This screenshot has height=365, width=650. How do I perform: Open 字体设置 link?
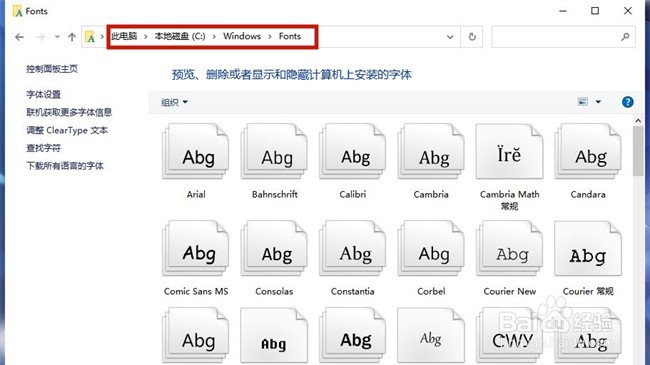point(44,95)
